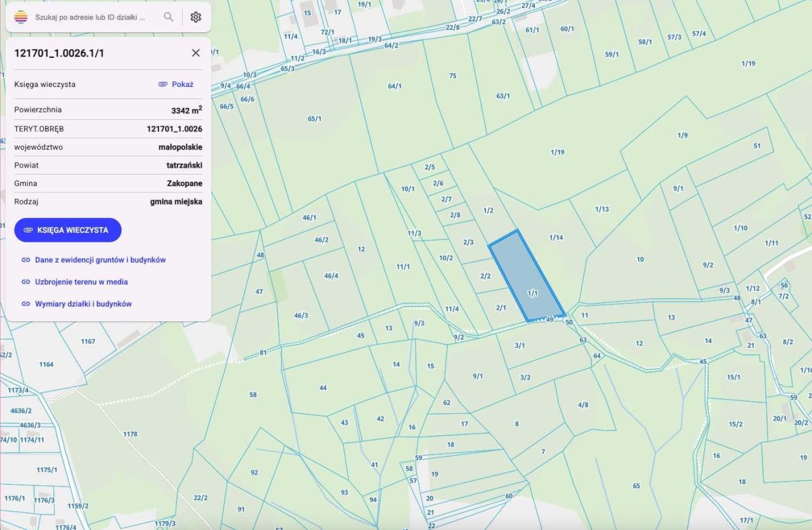Select parcel 1175/1 on the map
The image size is (812, 530).
tap(46, 470)
